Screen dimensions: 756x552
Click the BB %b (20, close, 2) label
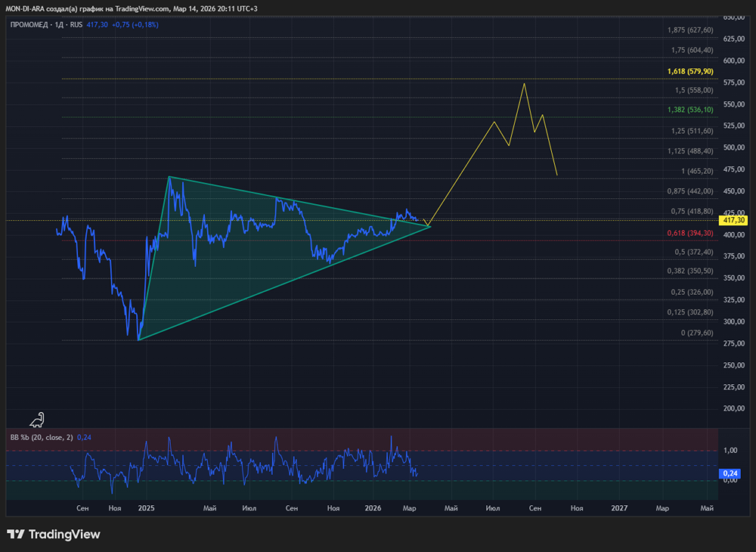tap(42, 437)
